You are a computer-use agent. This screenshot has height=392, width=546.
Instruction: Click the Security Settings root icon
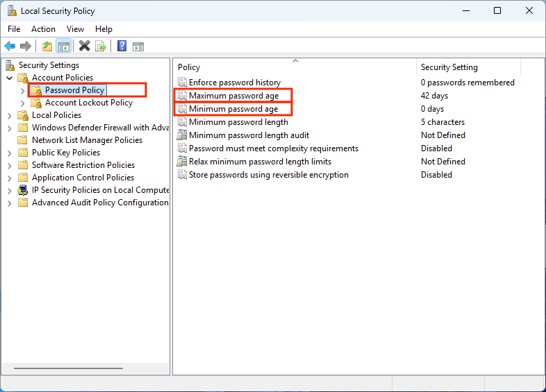click(10, 65)
